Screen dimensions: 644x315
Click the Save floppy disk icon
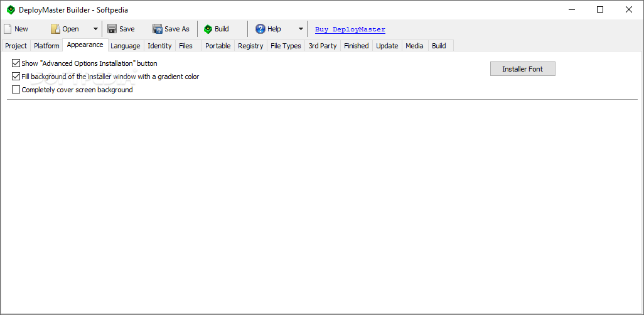point(112,29)
